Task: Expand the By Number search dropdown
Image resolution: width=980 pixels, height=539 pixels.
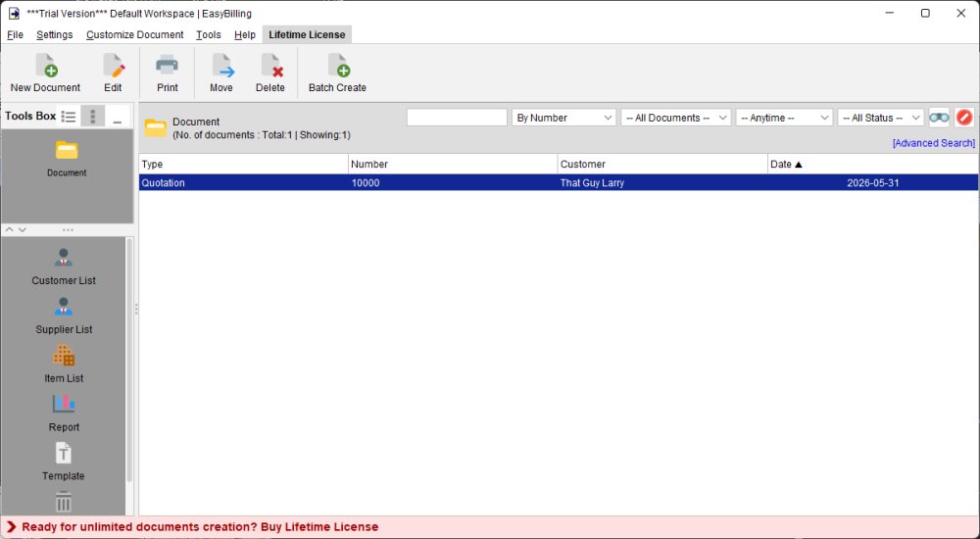Action: tap(563, 118)
